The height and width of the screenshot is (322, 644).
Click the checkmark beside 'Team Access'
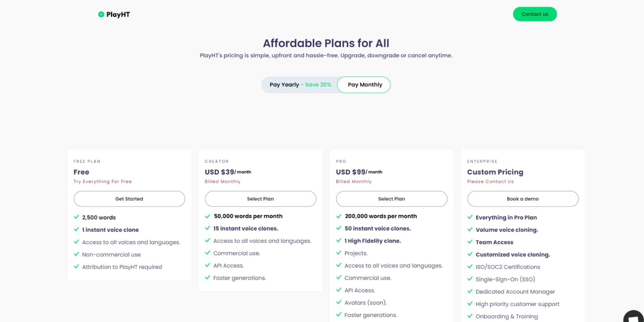pos(470,242)
